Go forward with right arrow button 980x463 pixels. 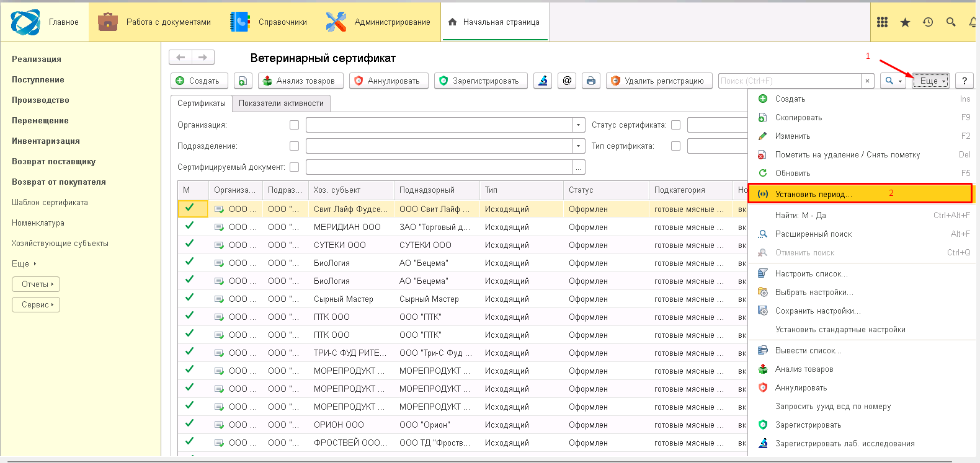pyautogui.click(x=203, y=58)
